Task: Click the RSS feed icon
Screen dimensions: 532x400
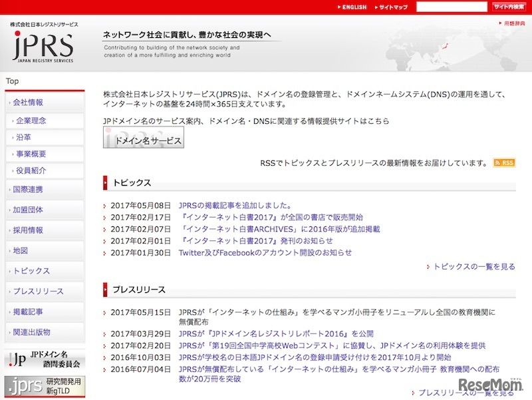Action: coord(503,162)
